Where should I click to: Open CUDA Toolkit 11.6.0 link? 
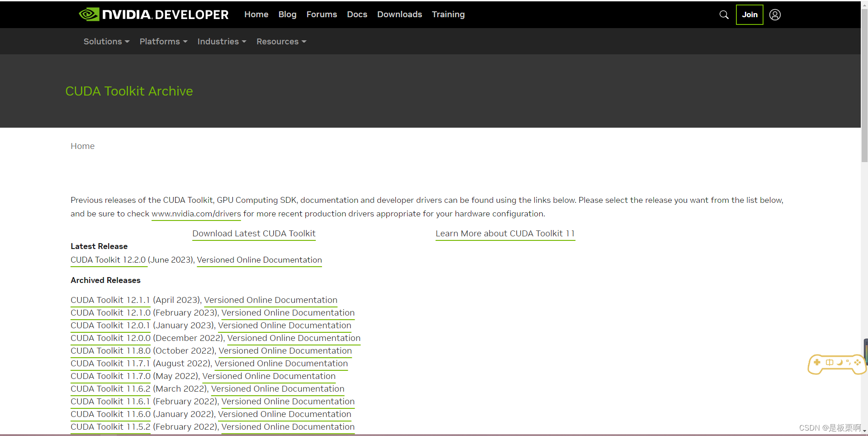coord(110,414)
